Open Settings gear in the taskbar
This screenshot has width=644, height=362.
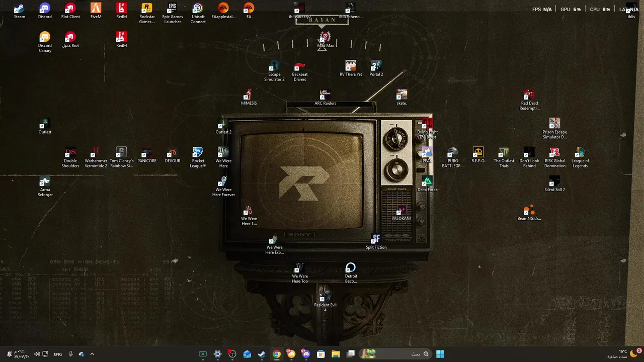coord(217,354)
